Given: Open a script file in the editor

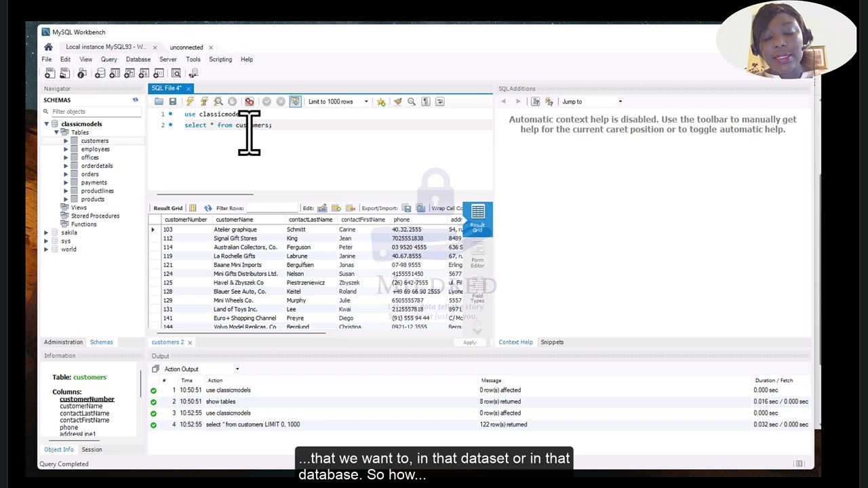Looking at the screenshot, I should click(159, 102).
